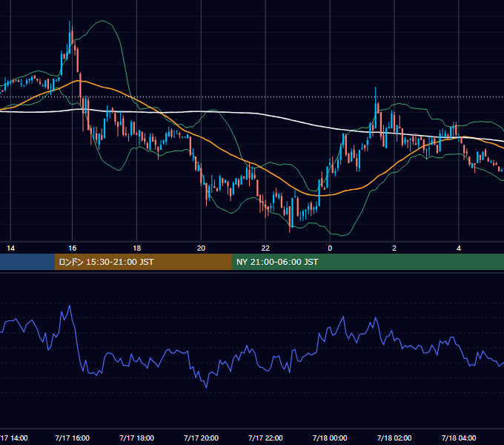Select the 18 hour label on price chart axis
Viewport: 504px width, 445px height.
pyautogui.click(x=136, y=248)
